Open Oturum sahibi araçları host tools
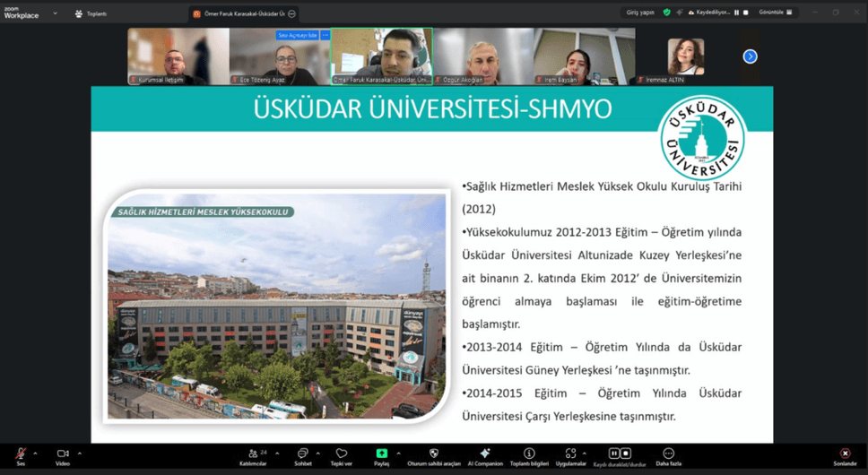 434,456
